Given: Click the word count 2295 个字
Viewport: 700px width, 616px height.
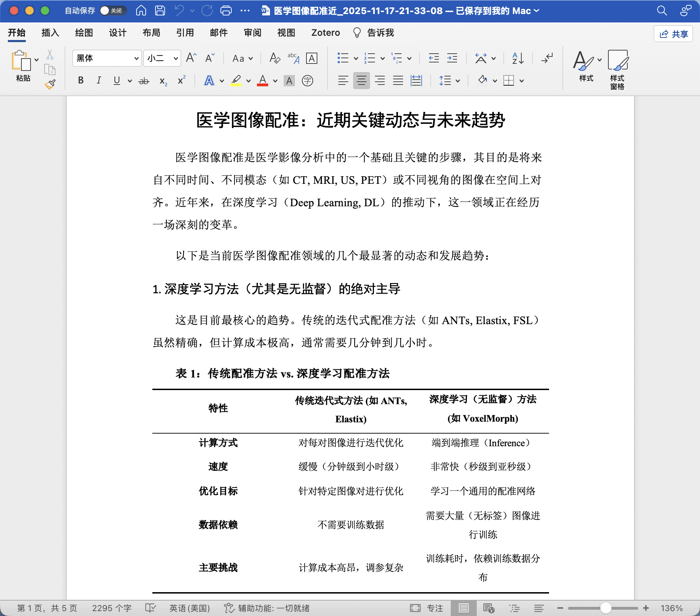Looking at the screenshot, I should pyautogui.click(x=112, y=608).
